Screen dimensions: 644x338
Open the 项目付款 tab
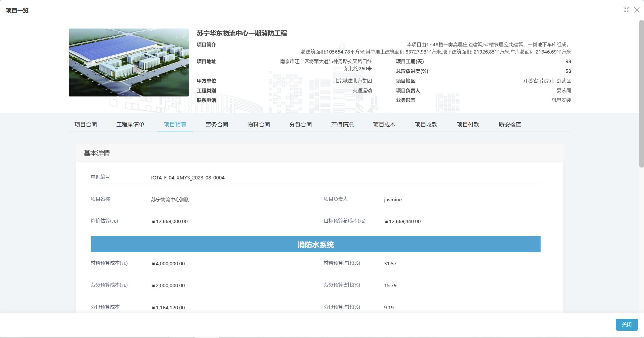pyautogui.click(x=468, y=124)
